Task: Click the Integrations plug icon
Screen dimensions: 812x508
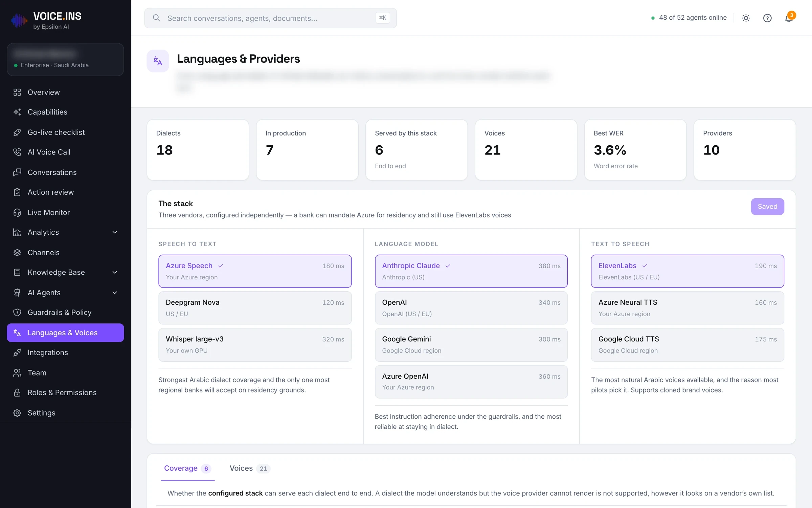Action: tap(17, 353)
